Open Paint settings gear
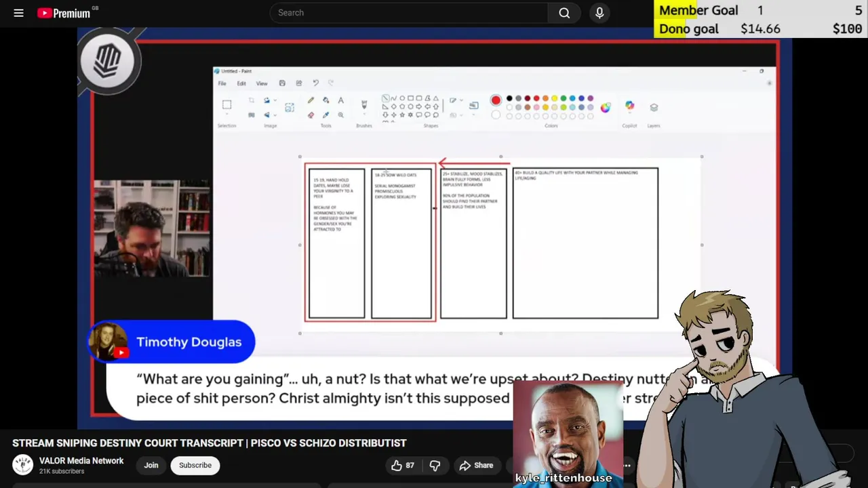The image size is (868, 488). (x=770, y=83)
